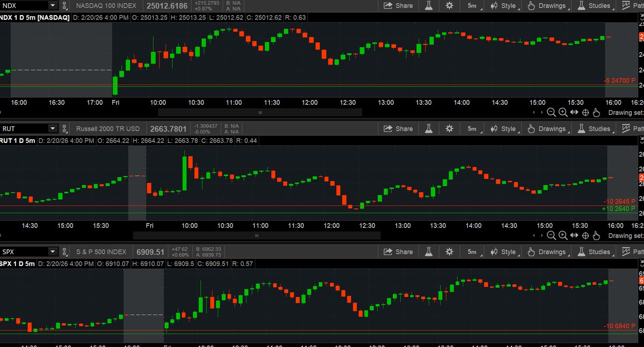This screenshot has height=347, width=644.
Task: Open chart settings gear on RUT chart
Action: [x=449, y=128]
